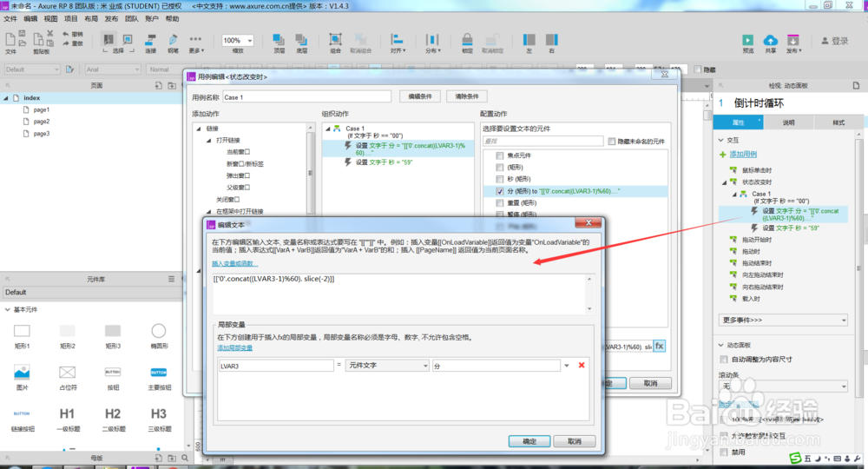Collapse the index page tree node
The height and width of the screenshot is (469, 868).
click(6, 98)
